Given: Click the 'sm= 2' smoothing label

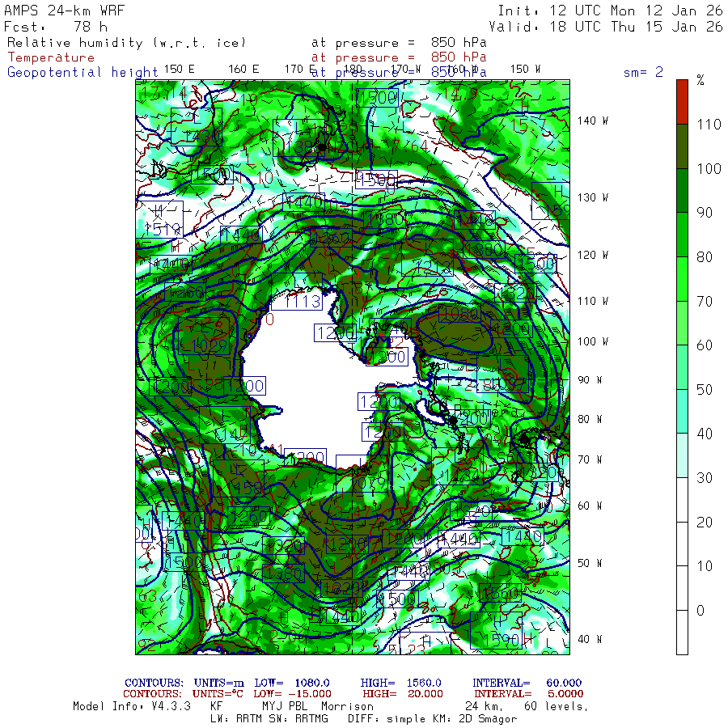Looking at the screenshot, I should 643,72.
